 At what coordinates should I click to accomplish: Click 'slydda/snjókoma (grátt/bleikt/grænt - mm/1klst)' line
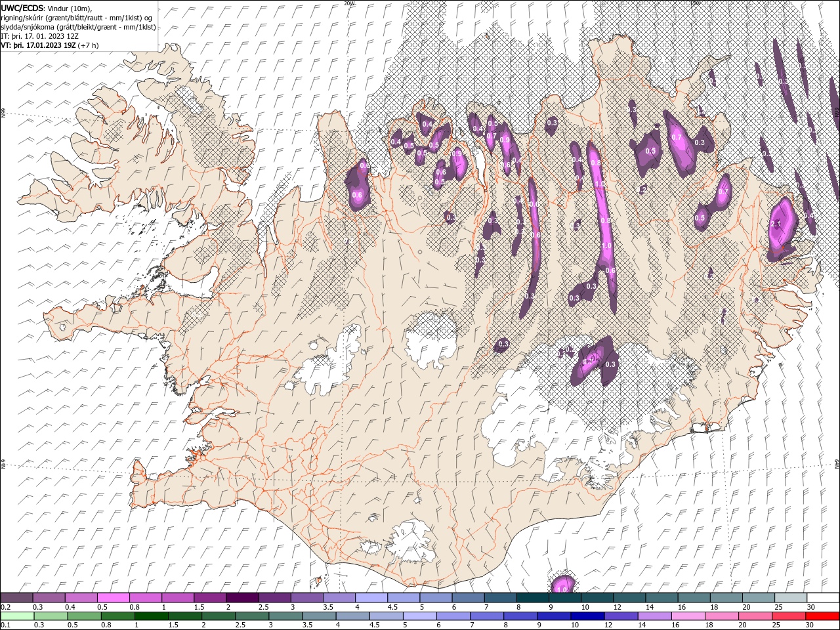point(79,27)
